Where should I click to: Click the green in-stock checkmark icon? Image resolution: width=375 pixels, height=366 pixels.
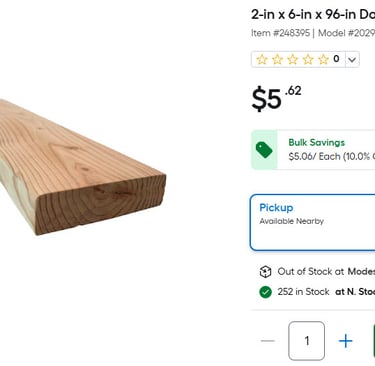[265, 292]
